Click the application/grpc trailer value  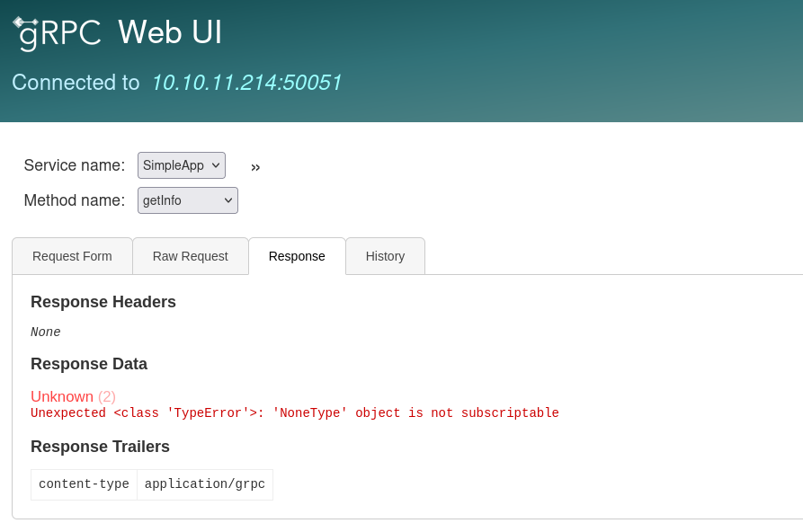click(x=204, y=484)
